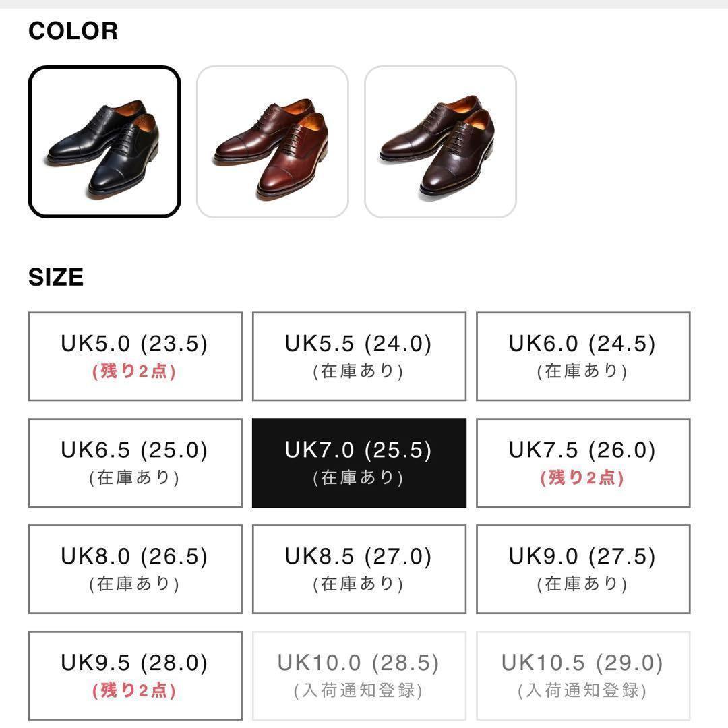
Task: Choose size UK5.5 (24.0)
Action: click(358, 356)
